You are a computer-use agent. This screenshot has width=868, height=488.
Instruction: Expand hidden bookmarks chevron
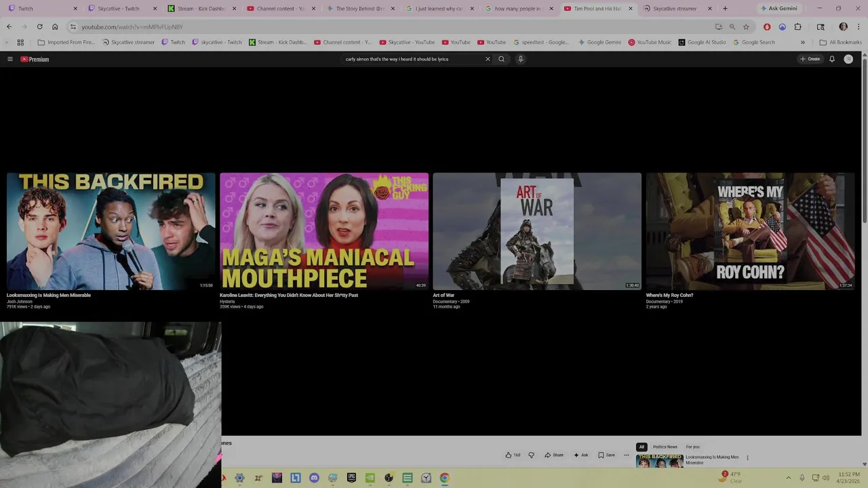pyautogui.click(x=803, y=42)
